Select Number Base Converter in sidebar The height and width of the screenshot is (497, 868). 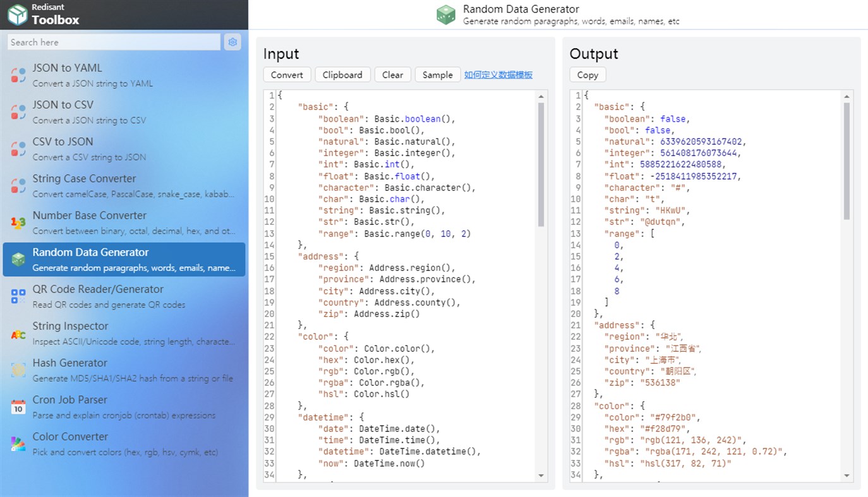[x=124, y=222]
